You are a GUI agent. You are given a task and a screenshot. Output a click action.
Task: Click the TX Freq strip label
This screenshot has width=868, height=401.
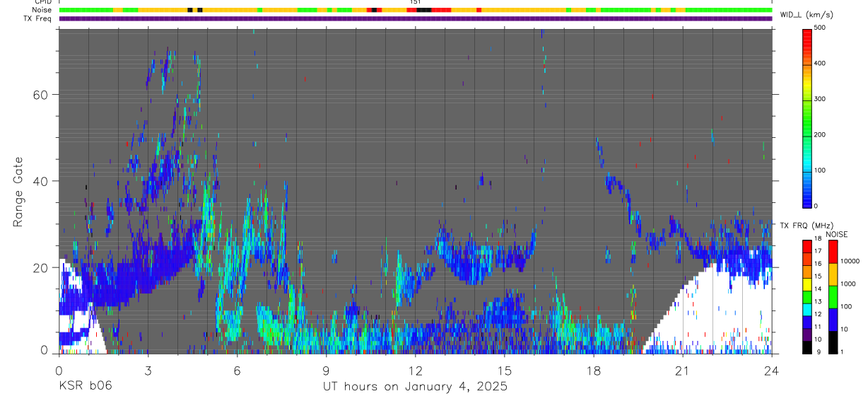[37, 18]
